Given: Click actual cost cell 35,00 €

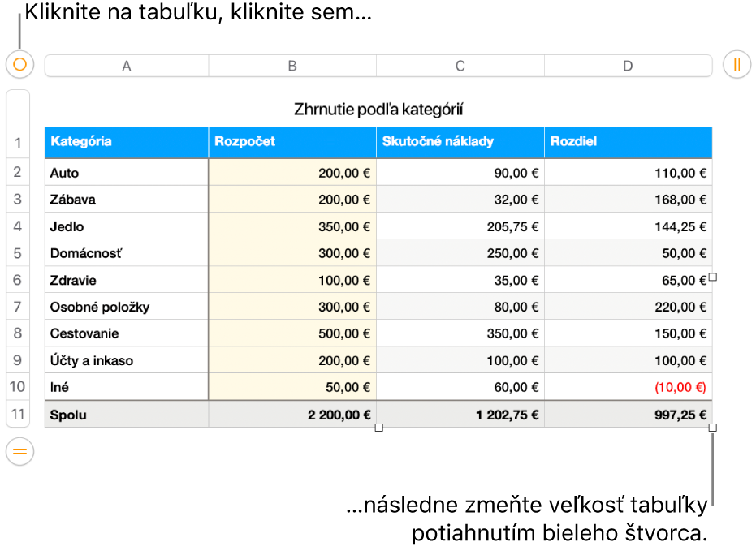Looking at the screenshot, I should click(x=460, y=280).
